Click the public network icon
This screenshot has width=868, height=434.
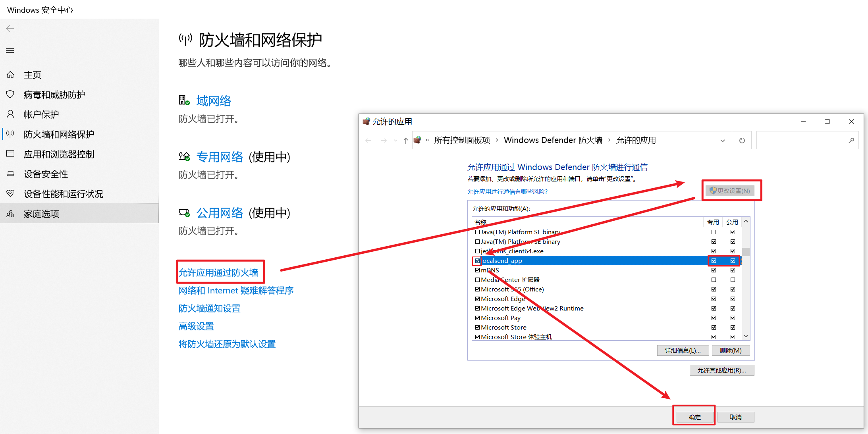coord(184,213)
